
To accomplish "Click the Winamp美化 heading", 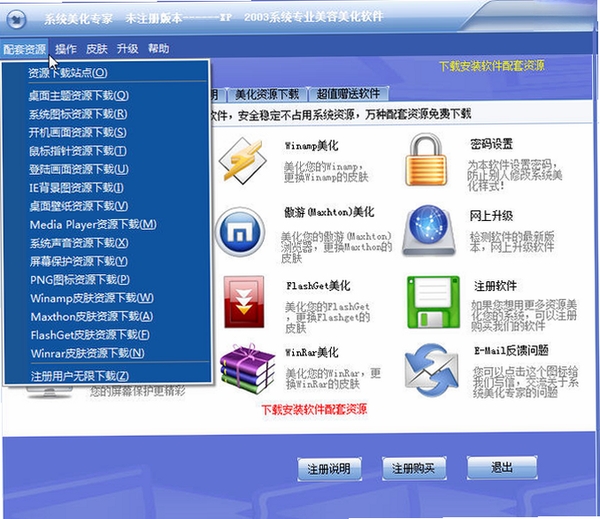I will click(x=311, y=146).
